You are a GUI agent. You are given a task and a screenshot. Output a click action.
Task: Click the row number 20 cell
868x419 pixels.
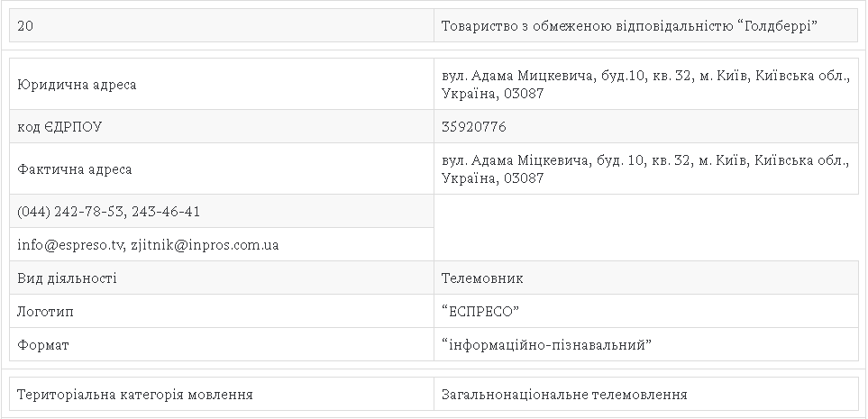26,26
